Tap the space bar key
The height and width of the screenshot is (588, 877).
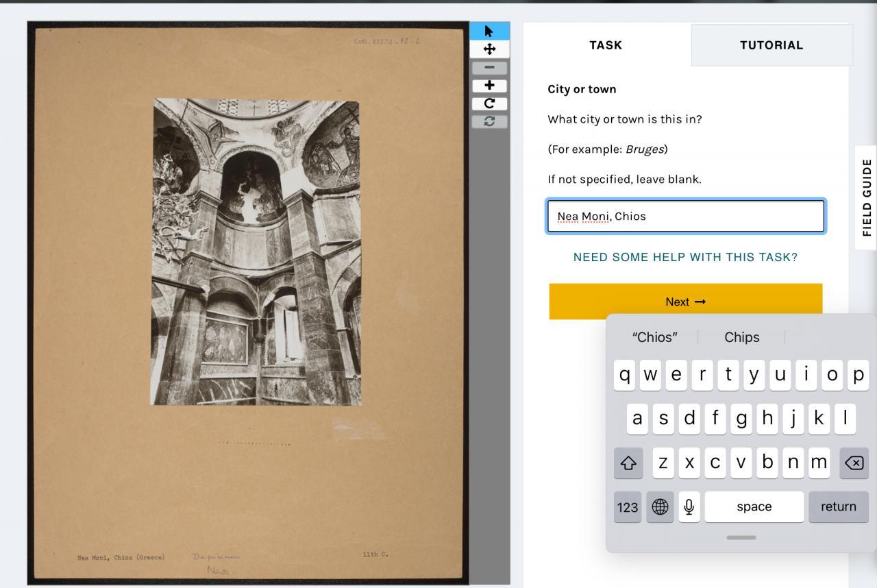point(754,507)
